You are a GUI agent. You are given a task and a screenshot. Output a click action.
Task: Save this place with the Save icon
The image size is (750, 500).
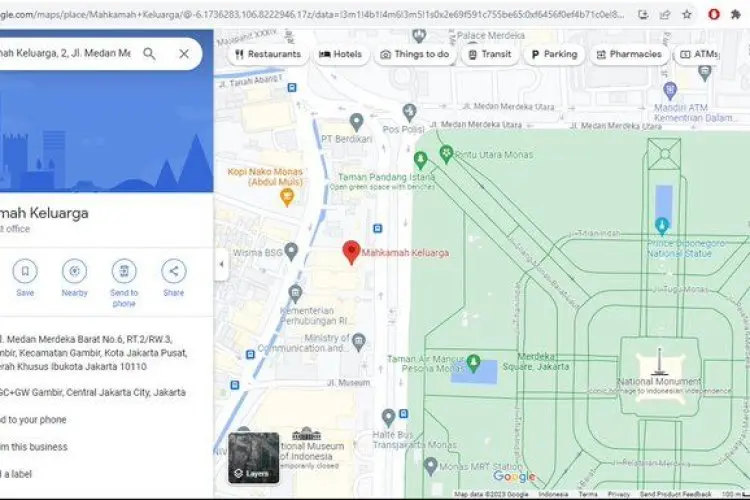[25, 271]
